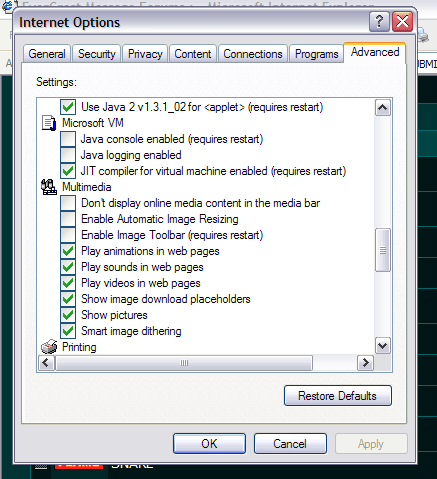Switch to the Security tab

(x=96, y=54)
